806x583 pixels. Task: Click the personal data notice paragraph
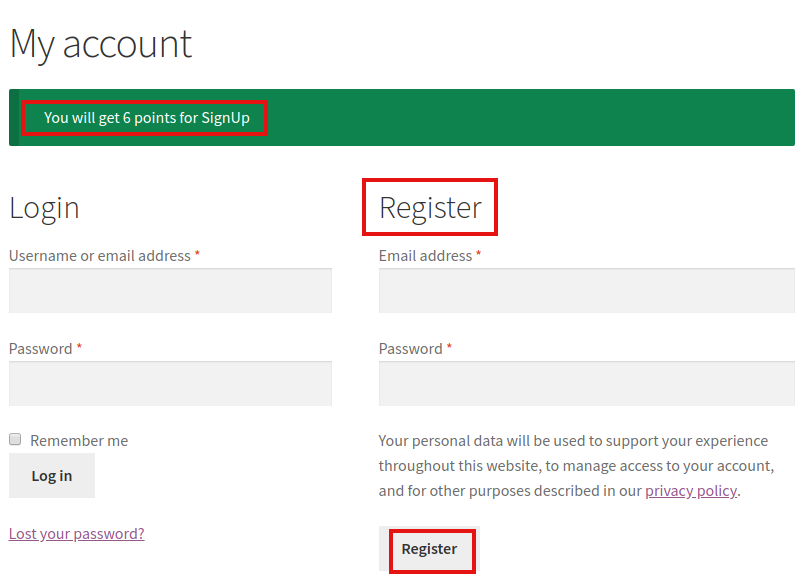[x=576, y=466]
